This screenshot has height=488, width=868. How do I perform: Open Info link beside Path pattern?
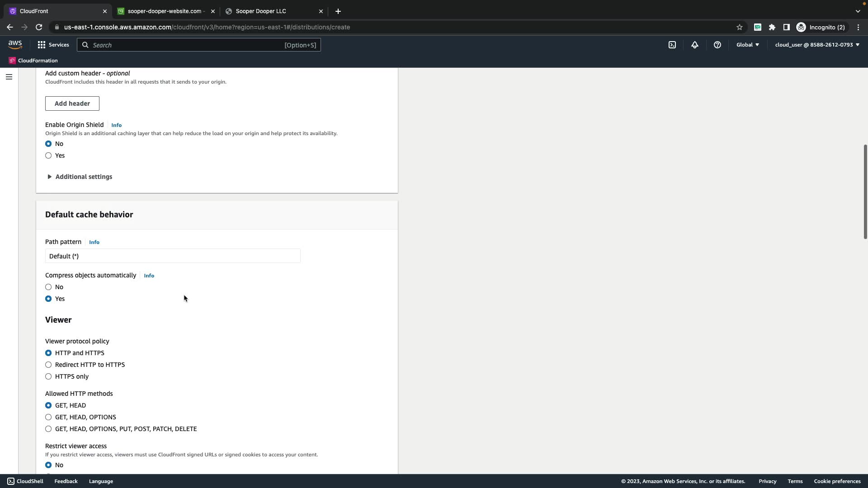pyautogui.click(x=94, y=242)
